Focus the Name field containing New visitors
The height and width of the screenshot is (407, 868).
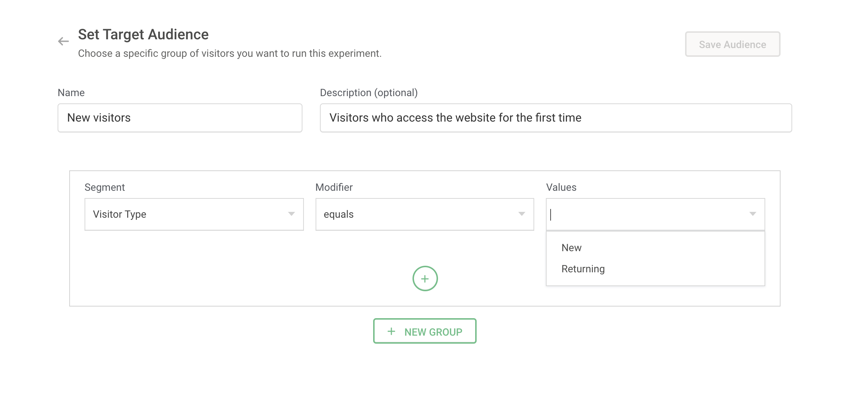tap(180, 118)
